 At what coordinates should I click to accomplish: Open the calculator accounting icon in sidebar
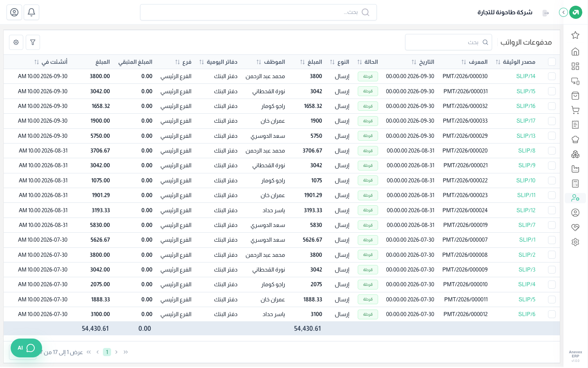[575, 184]
